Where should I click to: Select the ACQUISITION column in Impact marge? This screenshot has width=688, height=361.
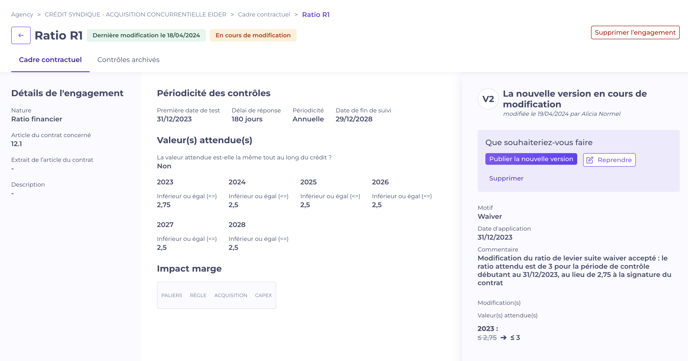pos(231,295)
